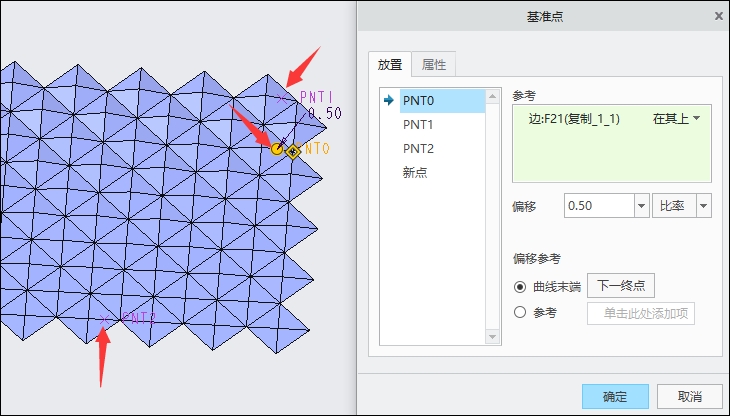Click the PNT1 label in the model view

pos(317,97)
